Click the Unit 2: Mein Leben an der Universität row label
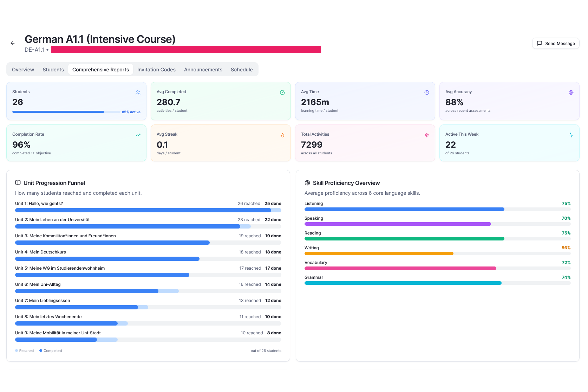588x392 pixels. pyautogui.click(x=52, y=220)
